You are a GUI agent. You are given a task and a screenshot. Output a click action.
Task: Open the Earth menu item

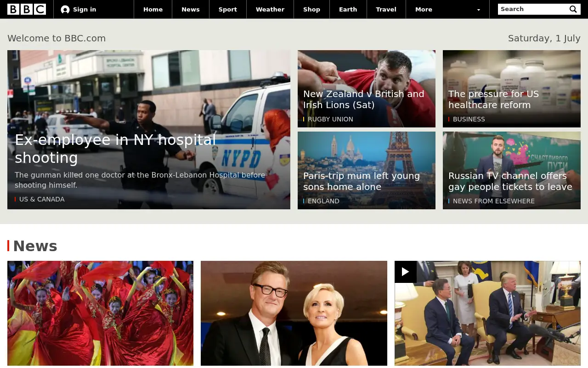pyautogui.click(x=348, y=9)
